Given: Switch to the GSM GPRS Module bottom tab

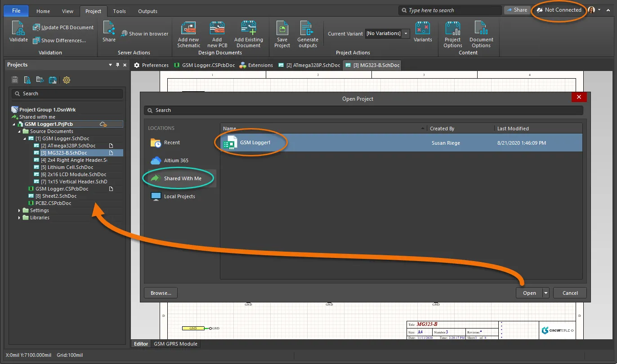Looking at the screenshot, I should [175, 344].
